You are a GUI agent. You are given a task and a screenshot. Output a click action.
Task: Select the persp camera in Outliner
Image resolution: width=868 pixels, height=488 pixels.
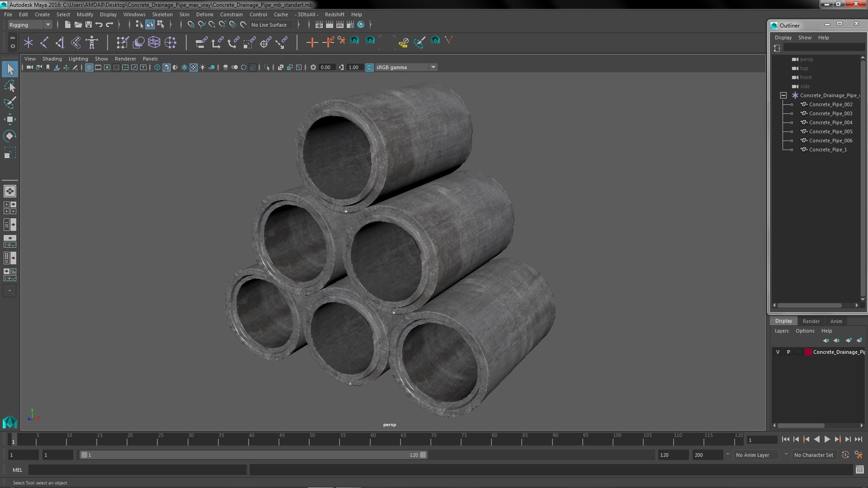(x=806, y=59)
